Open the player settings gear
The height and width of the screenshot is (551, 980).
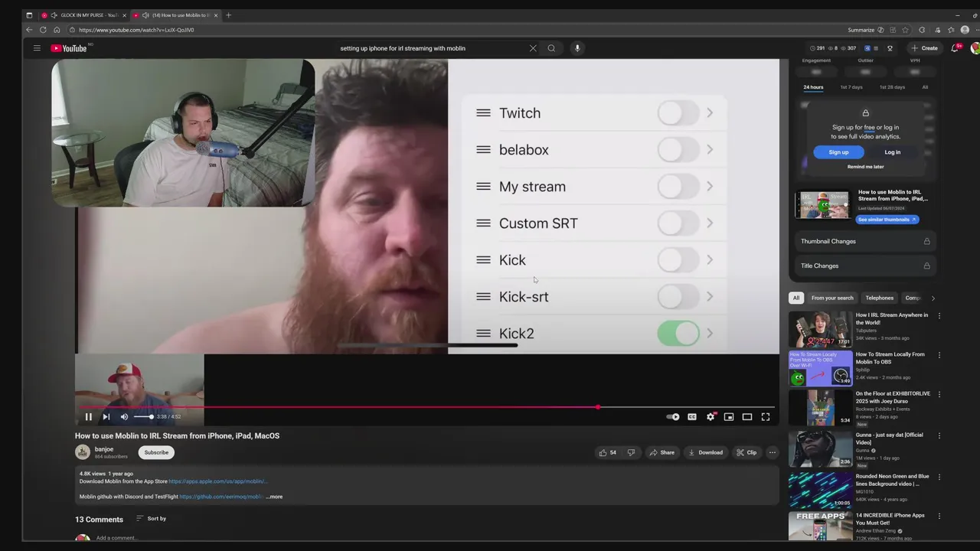pos(710,417)
